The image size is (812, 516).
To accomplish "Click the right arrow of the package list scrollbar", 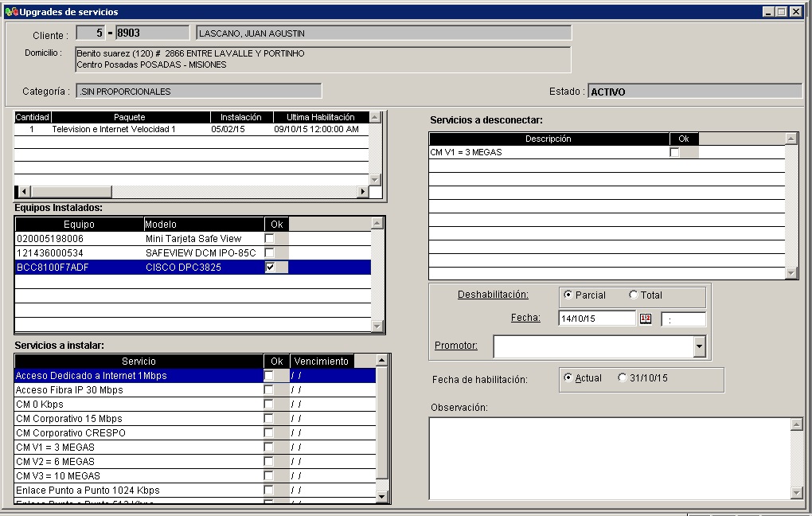I will (x=364, y=191).
